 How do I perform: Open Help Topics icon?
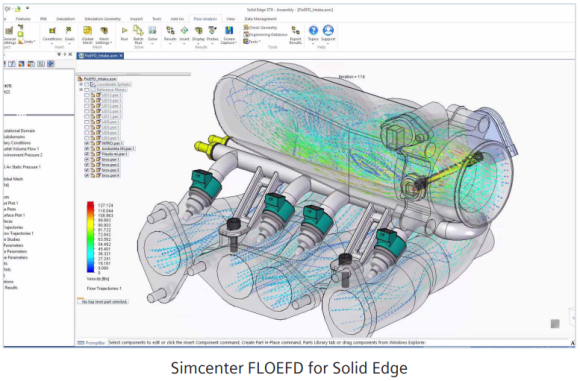(313, 30)
